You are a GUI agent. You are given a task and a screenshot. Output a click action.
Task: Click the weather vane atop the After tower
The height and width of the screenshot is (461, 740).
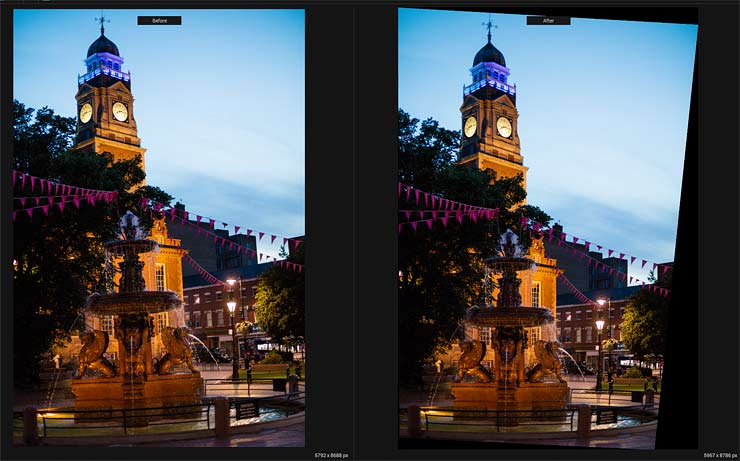pyautogui.click(x=489, y=29)
